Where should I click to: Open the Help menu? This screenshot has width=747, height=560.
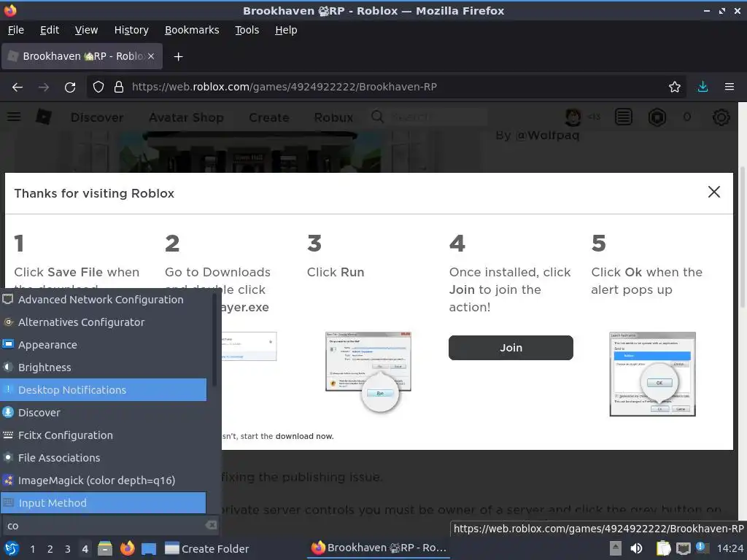pyautogui.click(x=286, y=30)
